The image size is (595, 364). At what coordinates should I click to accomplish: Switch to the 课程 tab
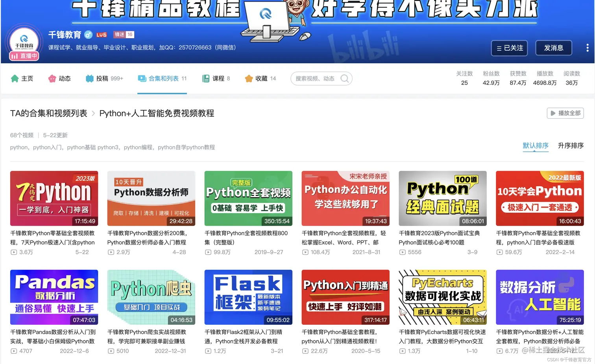click(216, 78)
